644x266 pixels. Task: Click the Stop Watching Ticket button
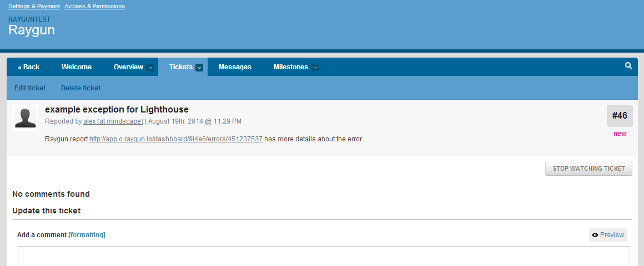click(x=588, y=168)
